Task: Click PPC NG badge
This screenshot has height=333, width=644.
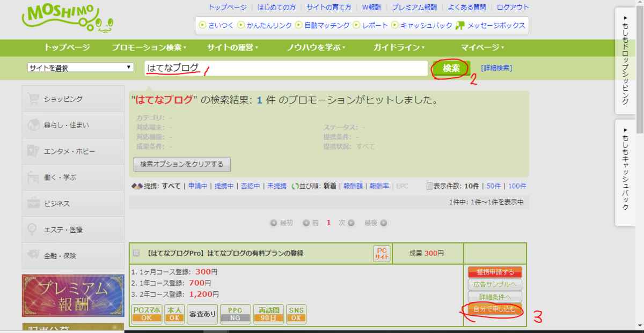Action: tap(235, 314)
